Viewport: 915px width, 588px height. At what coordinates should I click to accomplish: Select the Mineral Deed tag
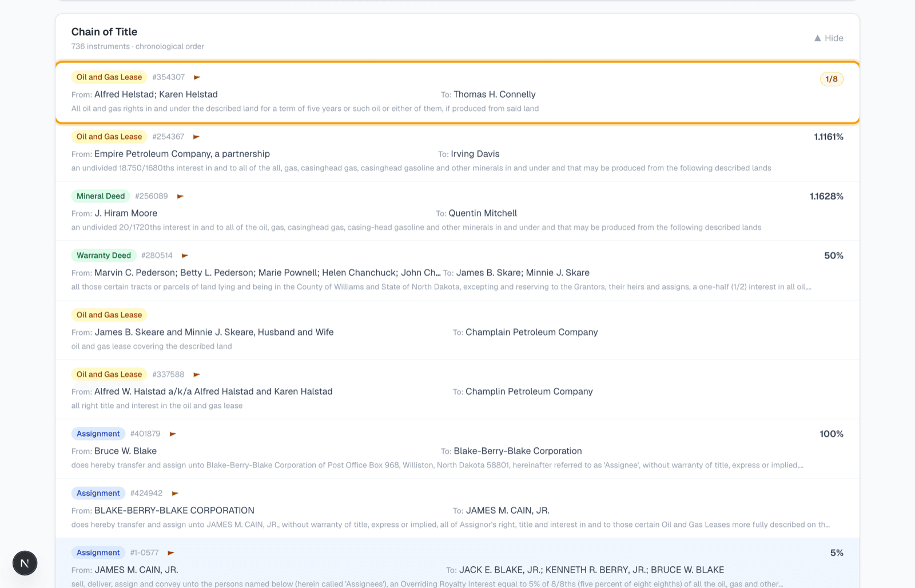pyautogui.click(x=101, y=196)
